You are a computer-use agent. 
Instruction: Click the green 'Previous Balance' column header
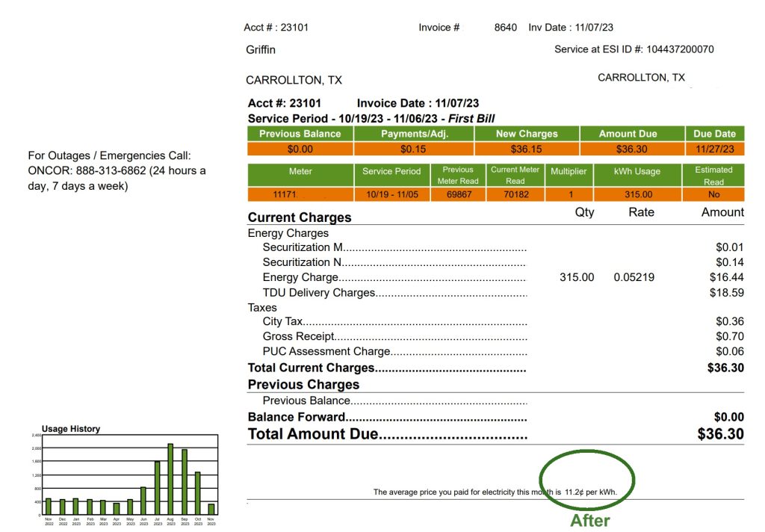(x=300, y=134)
